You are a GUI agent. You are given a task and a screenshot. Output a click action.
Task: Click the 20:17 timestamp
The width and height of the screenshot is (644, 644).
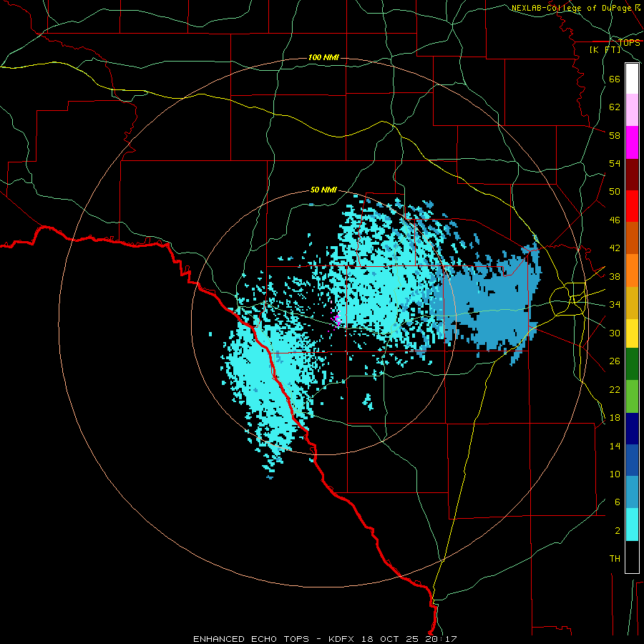pos(441,639)
